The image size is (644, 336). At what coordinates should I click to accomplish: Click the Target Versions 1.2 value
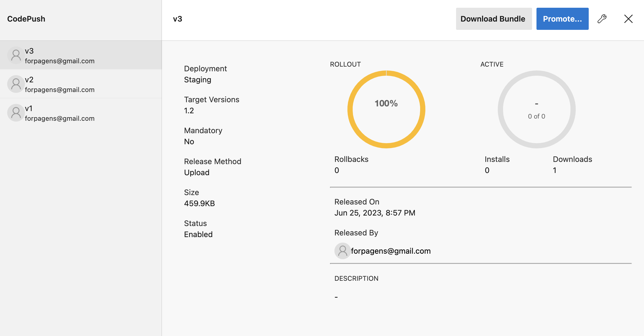(189, 111)
